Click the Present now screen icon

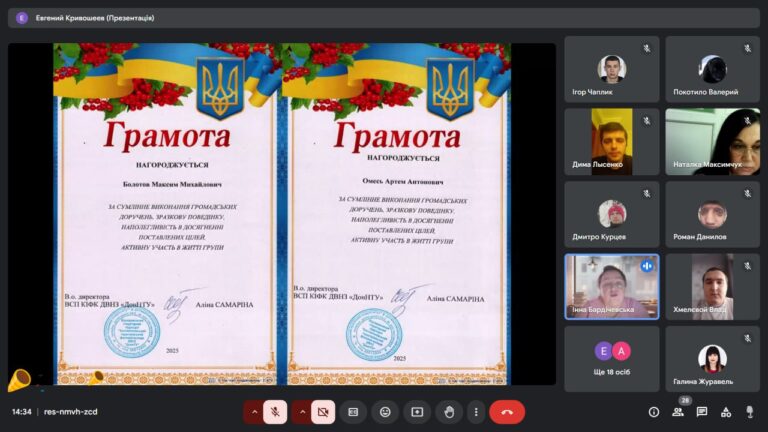(417, 412)
